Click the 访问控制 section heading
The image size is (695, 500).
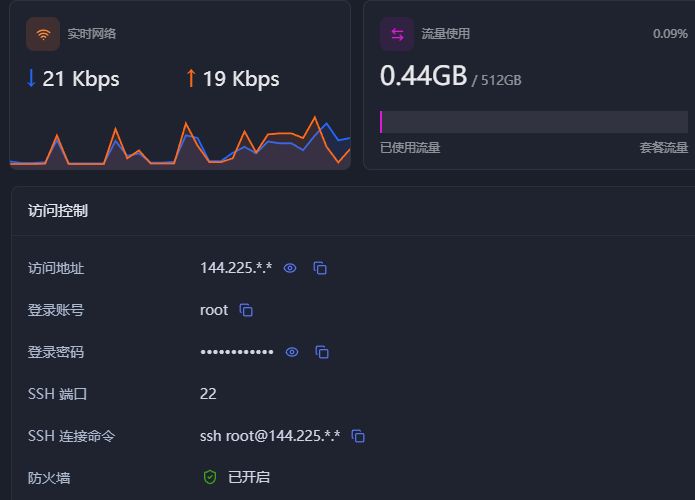click(x=58, y=211)
